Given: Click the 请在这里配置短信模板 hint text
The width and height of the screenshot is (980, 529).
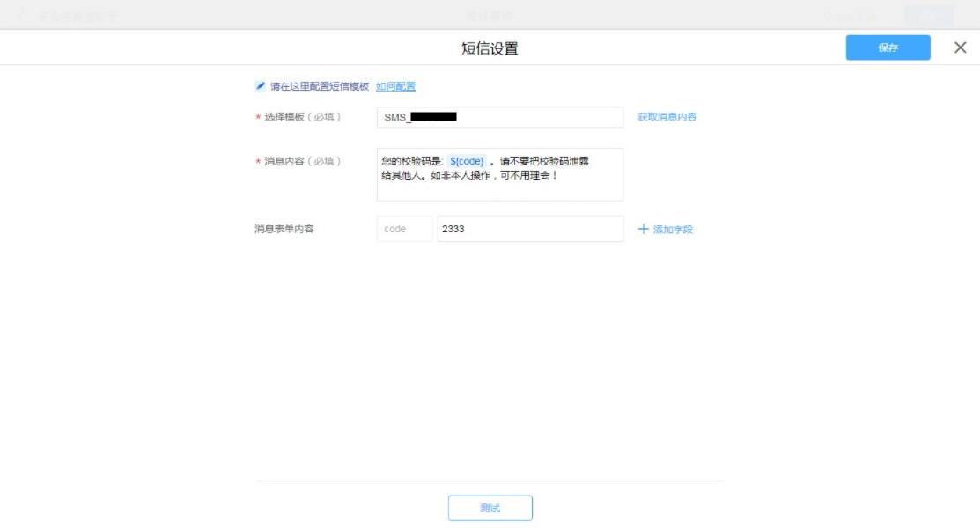Looking at the screenshot, I should pyautogui.click(x=320, y=86).
